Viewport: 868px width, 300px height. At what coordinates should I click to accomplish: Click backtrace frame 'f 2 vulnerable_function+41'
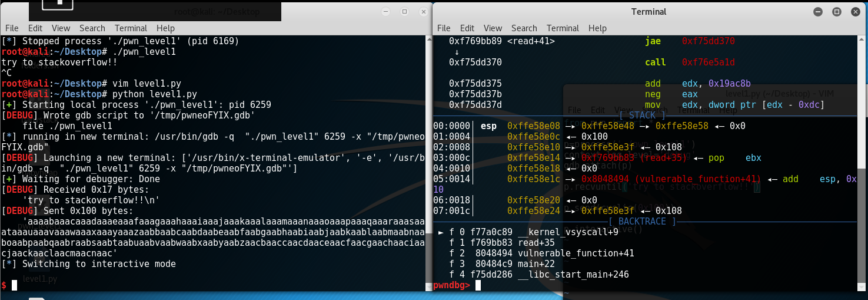[541, 253]
